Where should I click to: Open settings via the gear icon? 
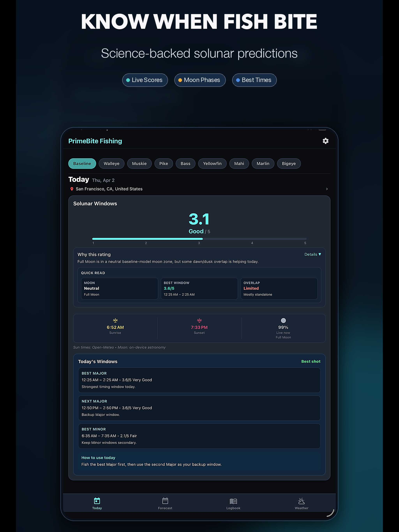click(325, 141)
